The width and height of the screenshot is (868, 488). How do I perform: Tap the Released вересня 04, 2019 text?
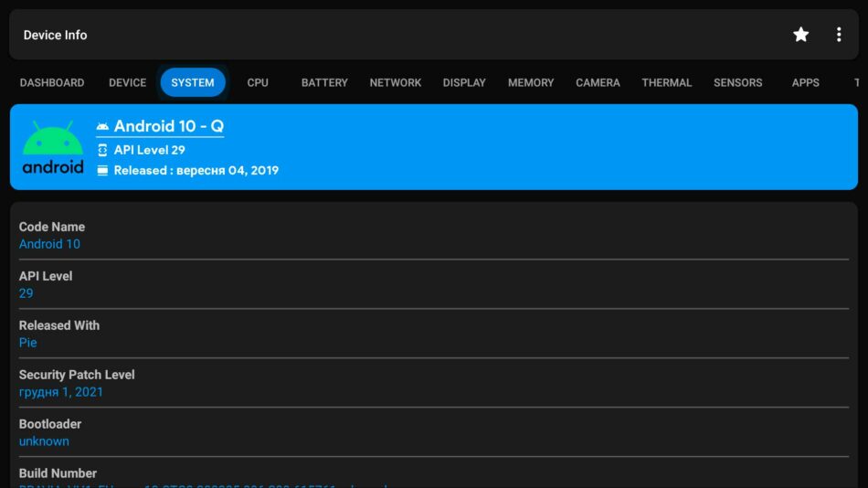(x=196, y=171)
